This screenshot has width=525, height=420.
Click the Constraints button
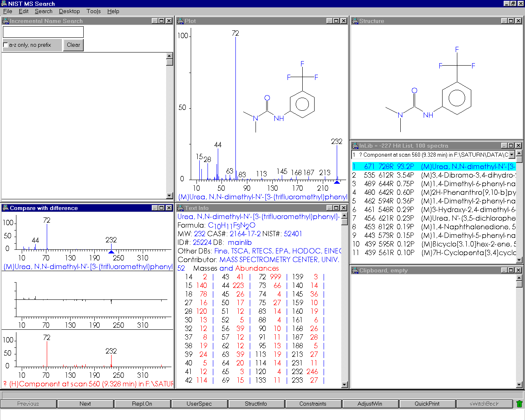313,404
